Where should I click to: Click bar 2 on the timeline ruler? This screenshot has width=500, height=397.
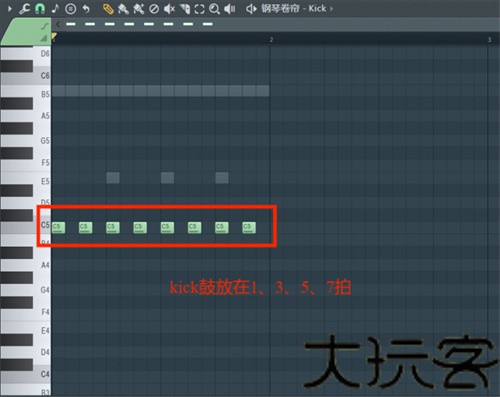click(x=271, y=40)
